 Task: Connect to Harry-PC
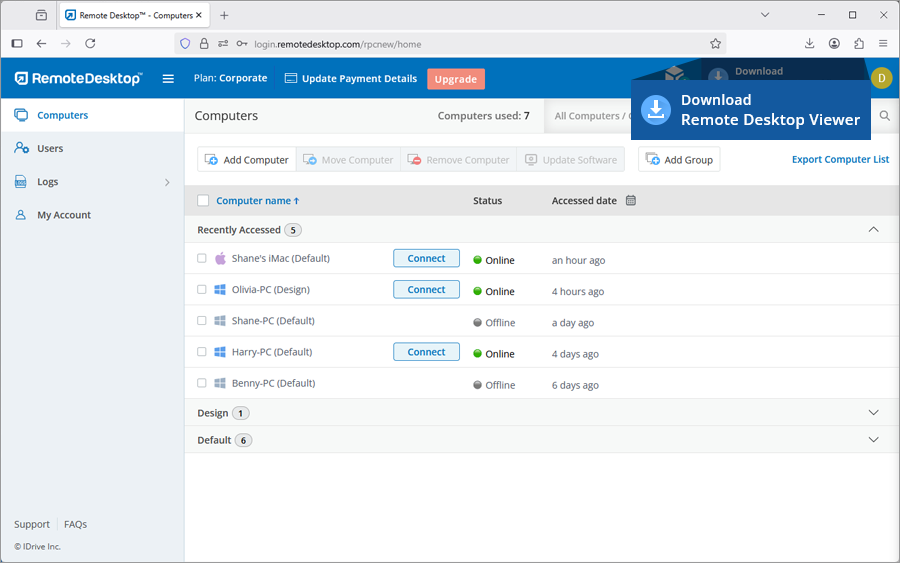(x=426, y=352)
